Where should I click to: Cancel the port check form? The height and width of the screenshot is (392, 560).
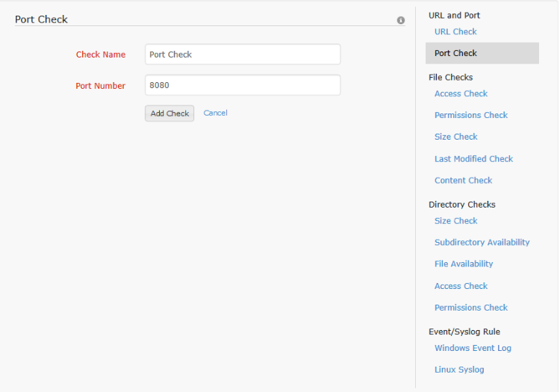pos(215,113)
